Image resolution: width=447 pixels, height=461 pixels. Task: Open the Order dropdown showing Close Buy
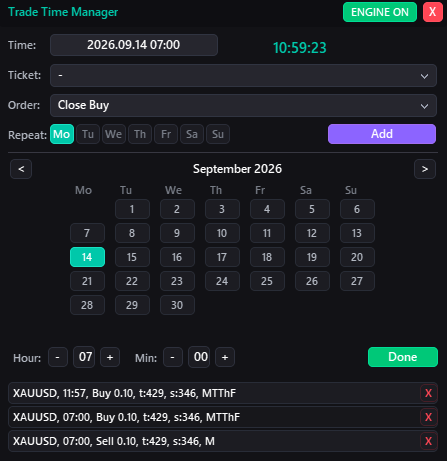click(243, 105)
